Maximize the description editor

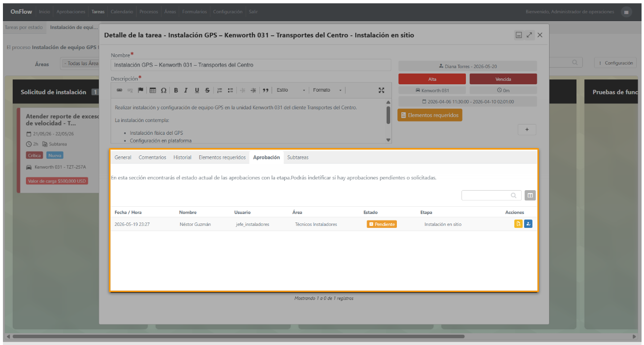coord(381,90)
